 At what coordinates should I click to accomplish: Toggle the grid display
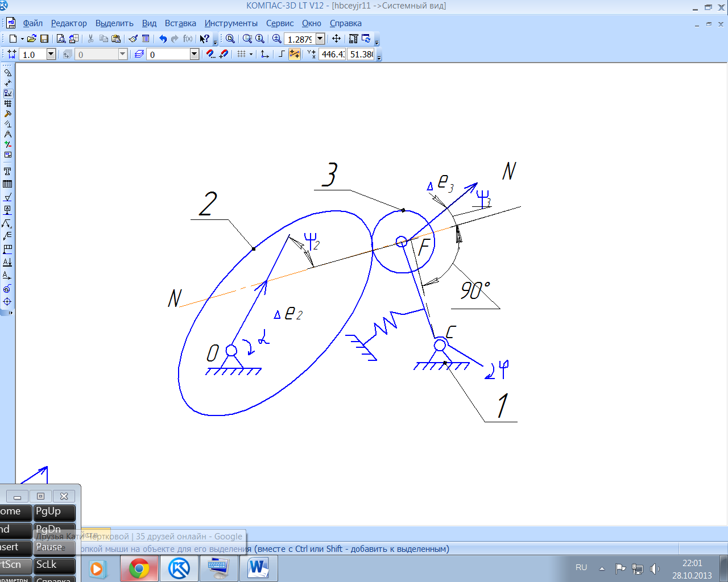click(242, 54)
